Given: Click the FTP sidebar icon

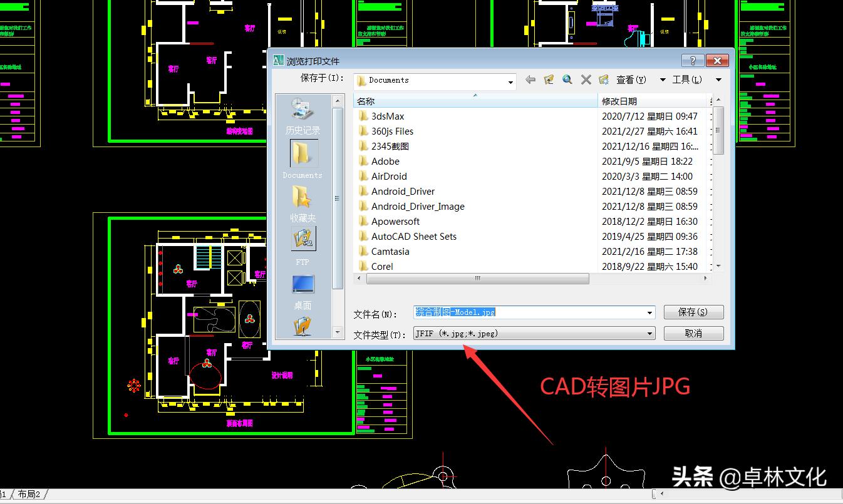Looking at the screenshot, I should (302, 239).
